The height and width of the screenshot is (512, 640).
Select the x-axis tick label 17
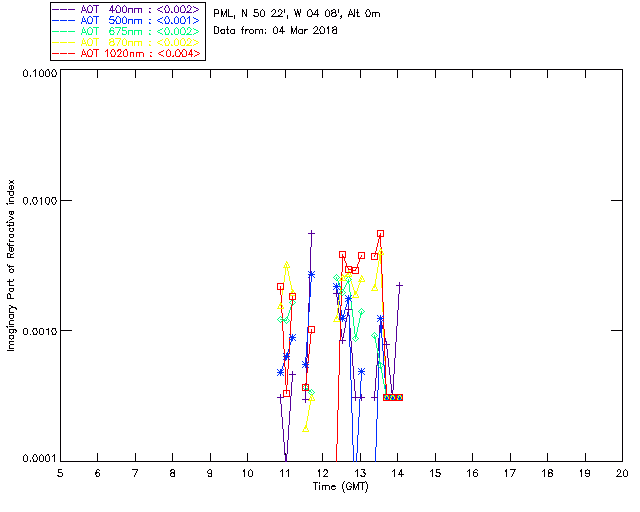[x=510, y=472]
